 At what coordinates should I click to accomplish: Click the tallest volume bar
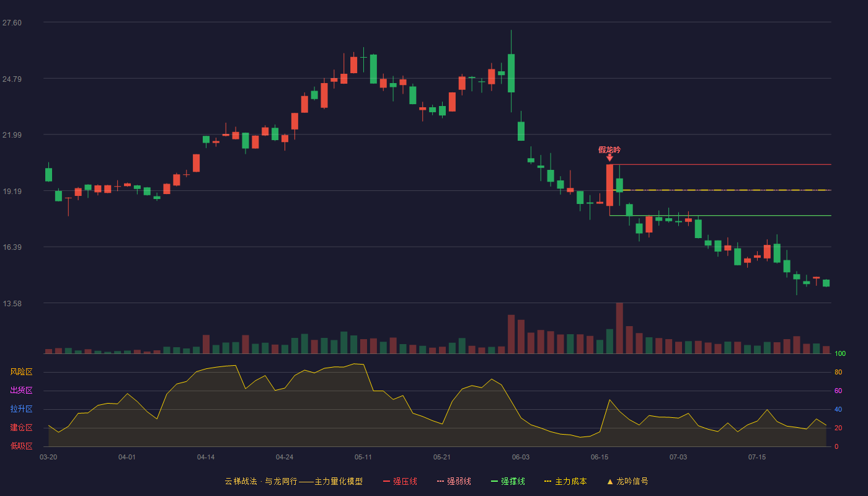click(x=619, y=328)
